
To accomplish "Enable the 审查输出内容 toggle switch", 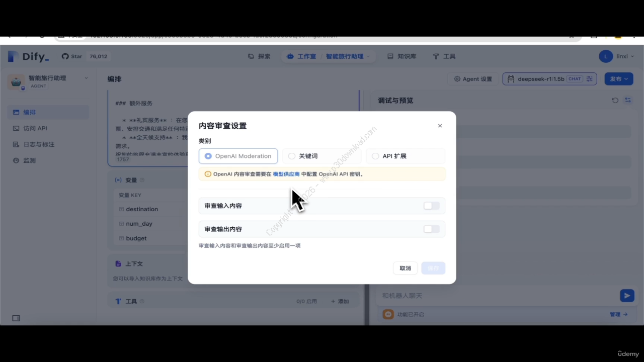I will 431,229.
